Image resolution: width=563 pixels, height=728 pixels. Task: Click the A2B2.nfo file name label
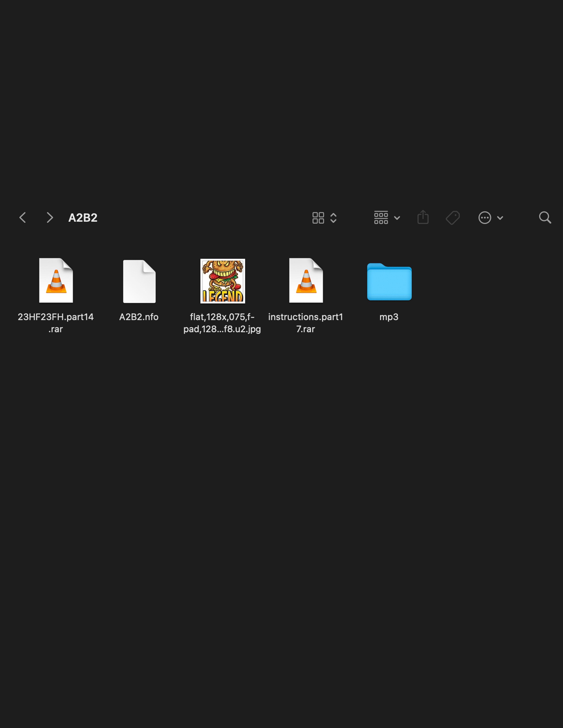pos(139,317)
